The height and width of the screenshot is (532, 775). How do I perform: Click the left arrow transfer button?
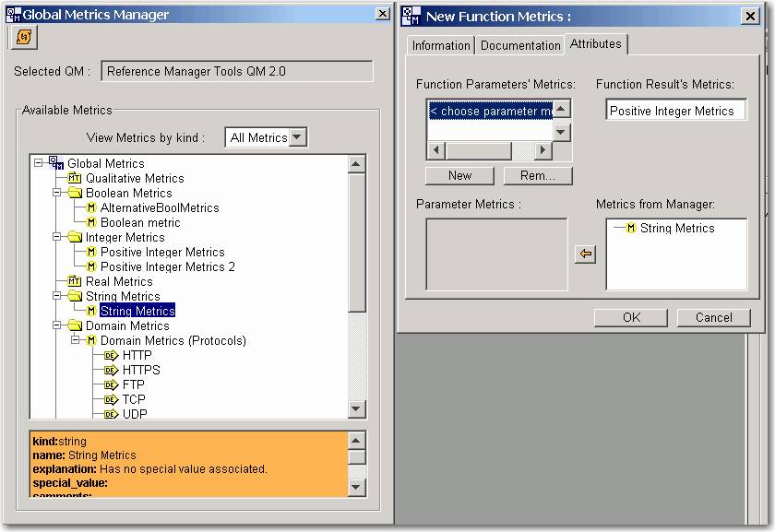[x=585, y=254]
